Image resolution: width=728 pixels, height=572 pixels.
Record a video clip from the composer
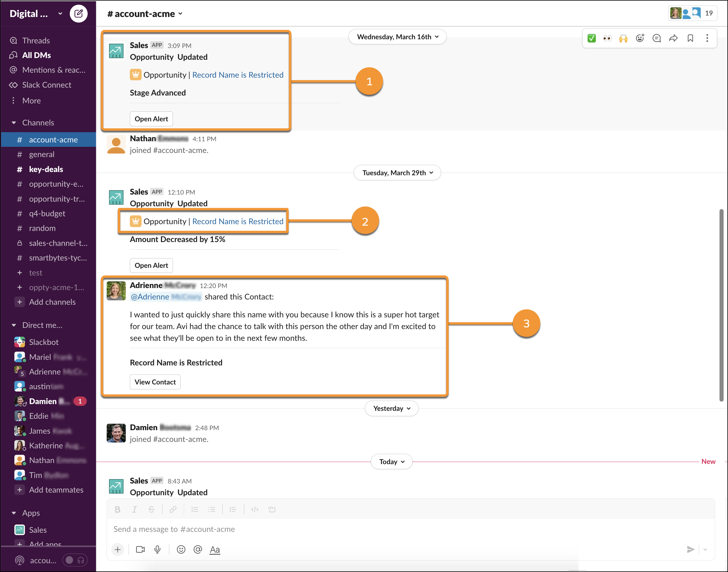[x=140, y=549]
